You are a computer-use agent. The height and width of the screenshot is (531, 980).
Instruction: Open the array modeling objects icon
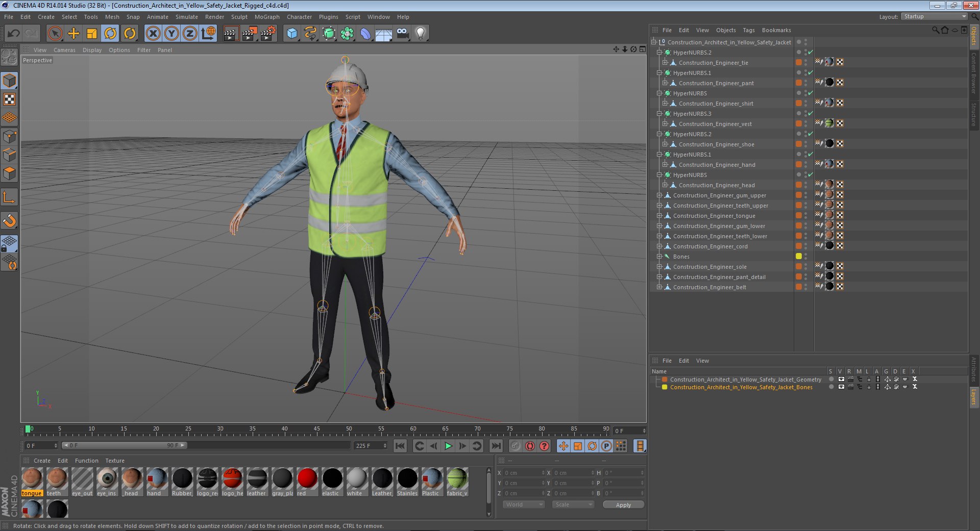(x=347, y=34)
